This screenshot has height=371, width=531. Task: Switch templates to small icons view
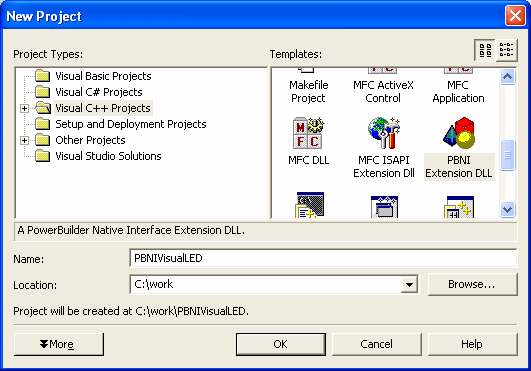(x=506, y=50)
